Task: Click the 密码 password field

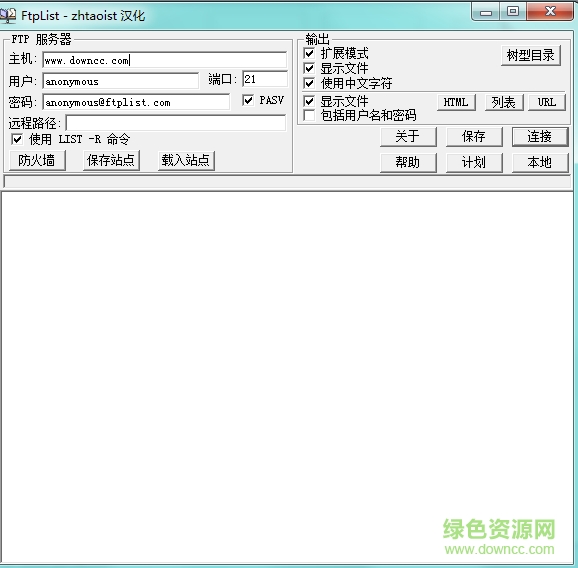Action: click(x=136, y=102)
